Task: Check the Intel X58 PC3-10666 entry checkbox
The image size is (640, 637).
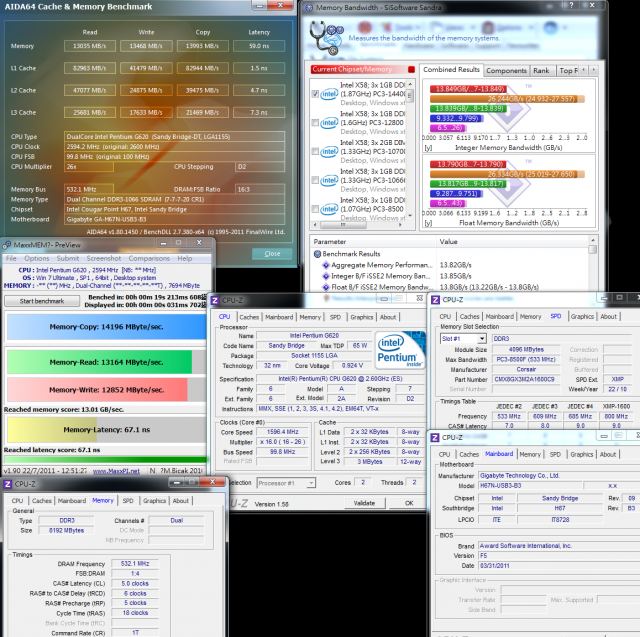Action: point(315,180)
